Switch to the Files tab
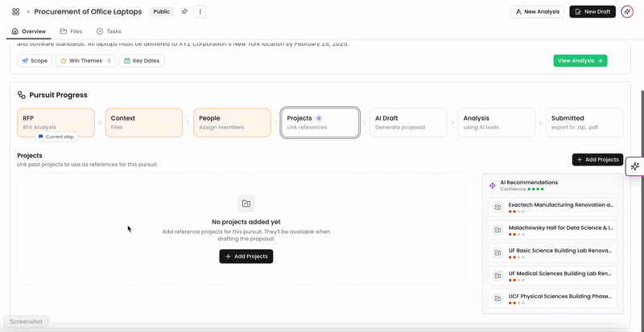This screenshot has height=332, width=644. pos(71,31)
